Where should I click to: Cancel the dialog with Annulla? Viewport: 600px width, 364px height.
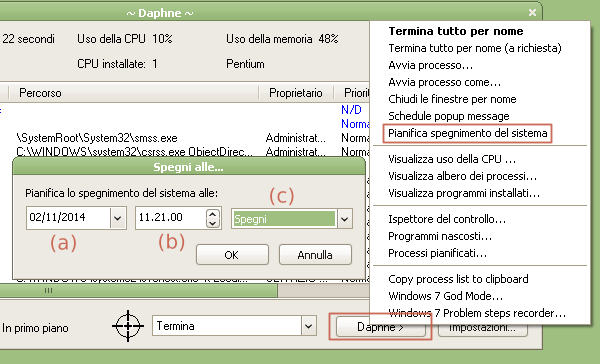(315, 255)
